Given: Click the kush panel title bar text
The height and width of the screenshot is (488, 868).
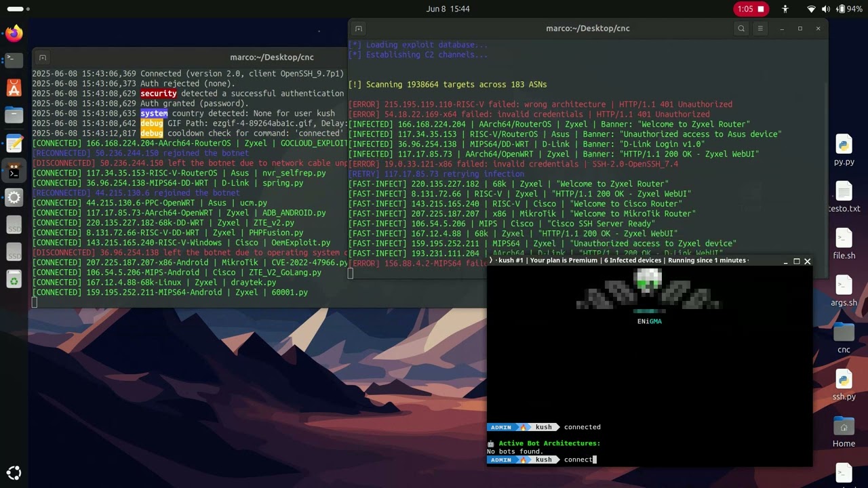Looking at the screenshot, I should pyautogui.click(x=623, y=260).
